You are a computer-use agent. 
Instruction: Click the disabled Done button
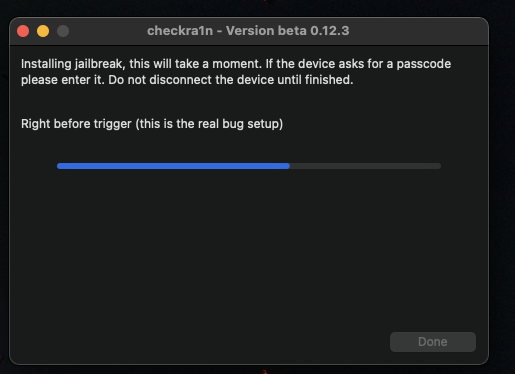tap(433, 342)
